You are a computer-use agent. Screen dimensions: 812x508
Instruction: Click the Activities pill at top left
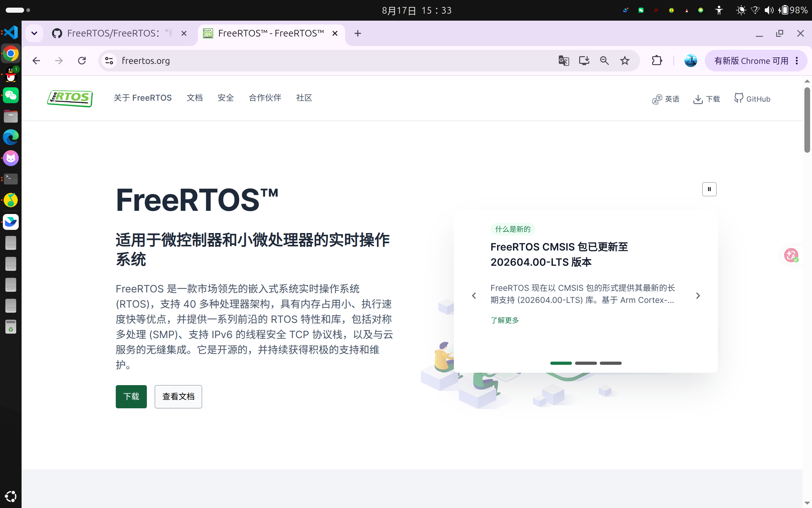point(18,10)
